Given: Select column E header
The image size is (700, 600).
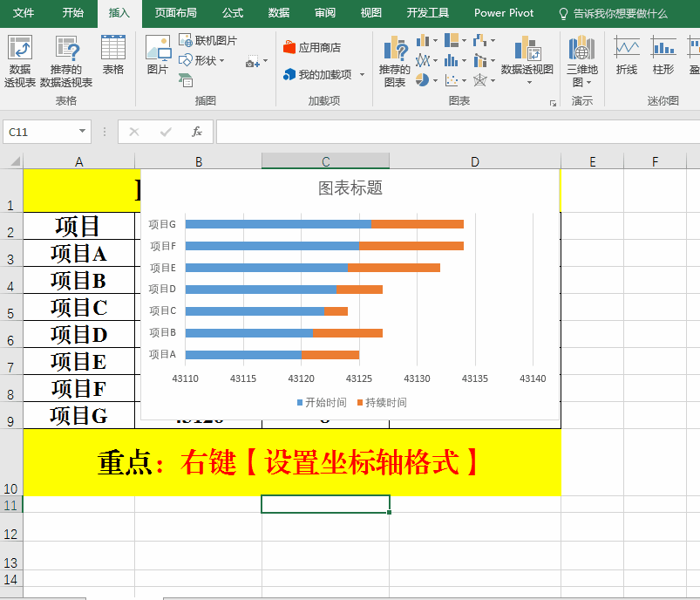Looking at the screenshot, I should click(592, 161).
